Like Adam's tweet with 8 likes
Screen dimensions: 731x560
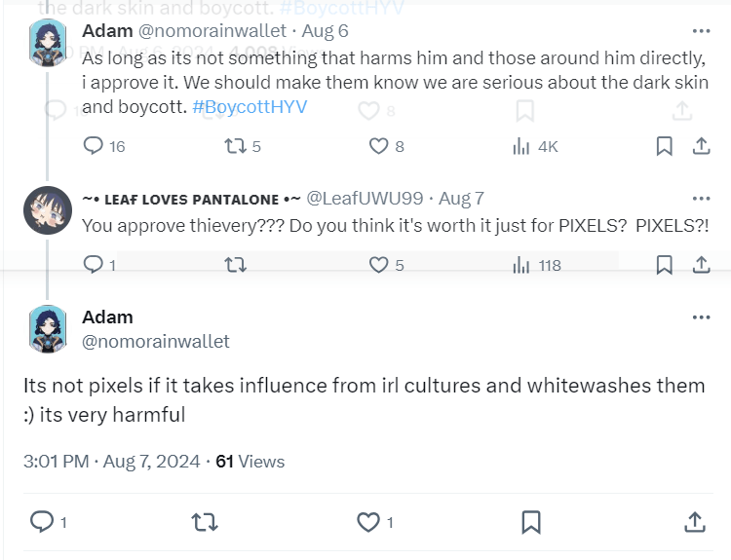pyautogui.click(x=379, y=146)
